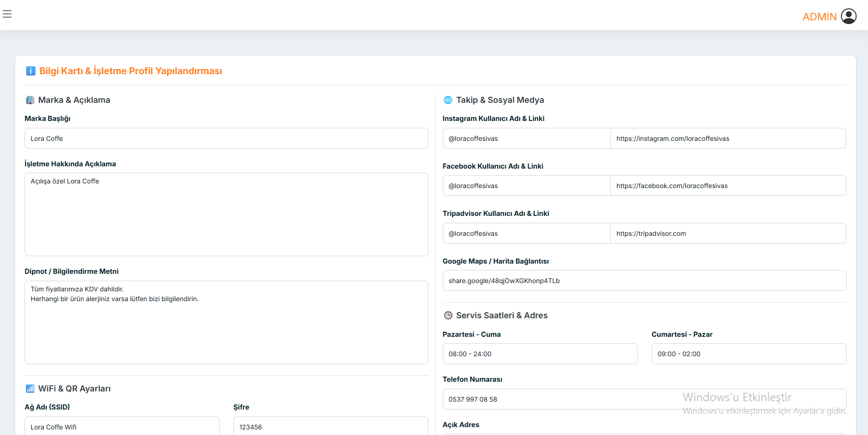Focus the Instagram link field
The image size is (868, 435).
pos(728,139)
